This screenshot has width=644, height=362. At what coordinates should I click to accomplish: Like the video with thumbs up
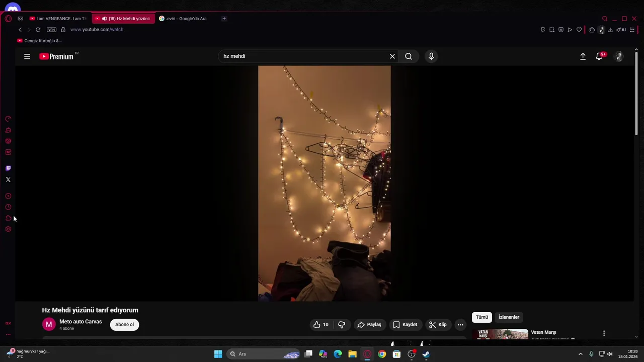(320, 325)
